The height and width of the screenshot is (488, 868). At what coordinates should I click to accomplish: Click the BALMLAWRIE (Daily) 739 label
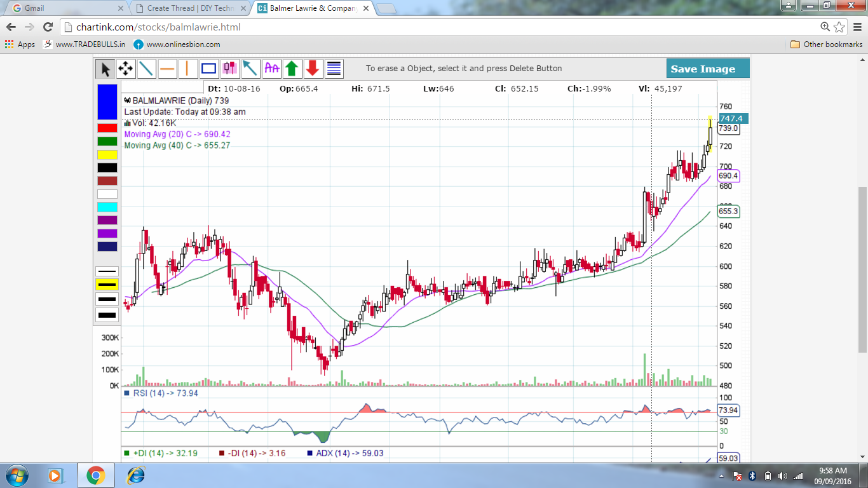tap(177, 100)
